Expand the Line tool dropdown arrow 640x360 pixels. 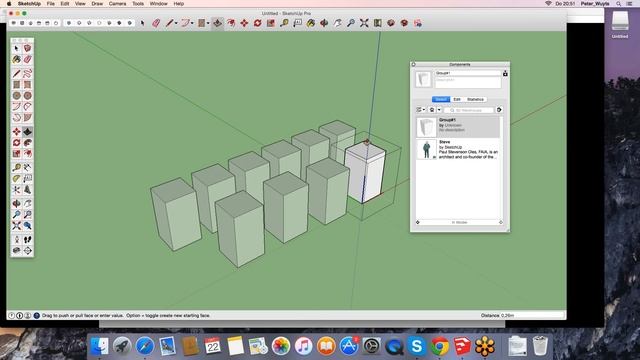click(176, 23)
